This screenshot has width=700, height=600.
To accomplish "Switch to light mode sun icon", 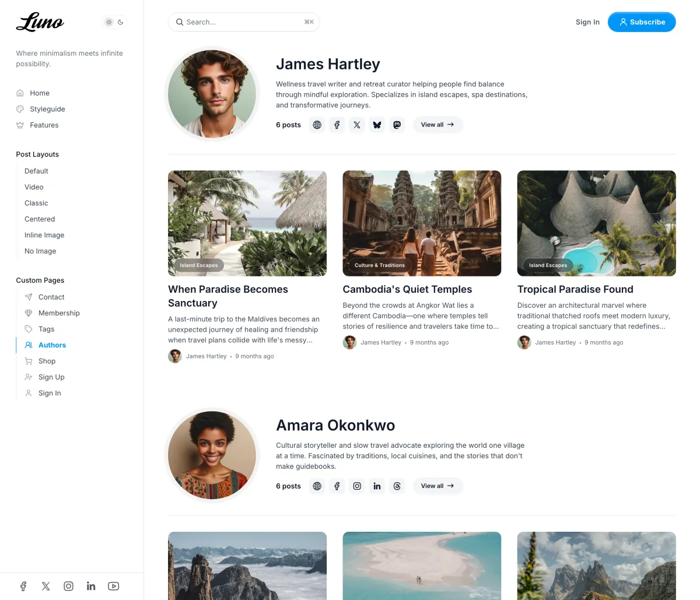I will (108, 22).
